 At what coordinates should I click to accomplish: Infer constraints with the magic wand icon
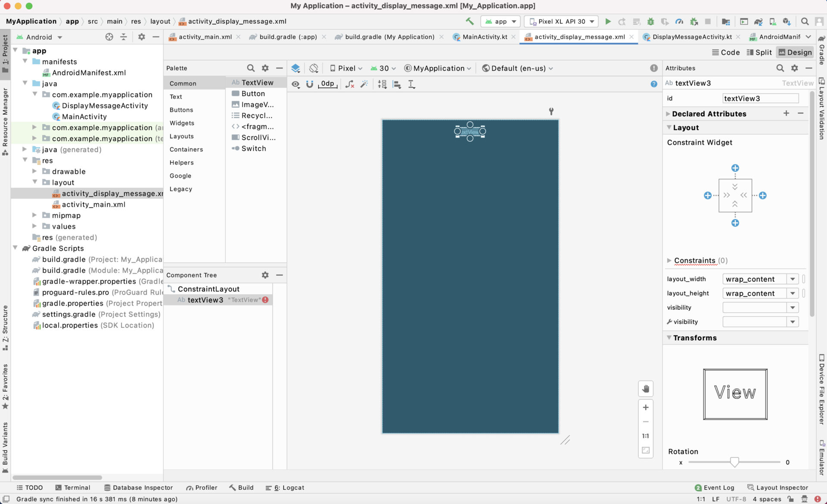coord(364,84)
